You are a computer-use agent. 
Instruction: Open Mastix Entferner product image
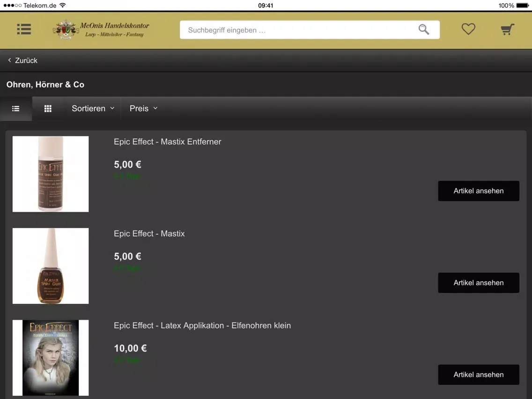click(x=51, y=174)
